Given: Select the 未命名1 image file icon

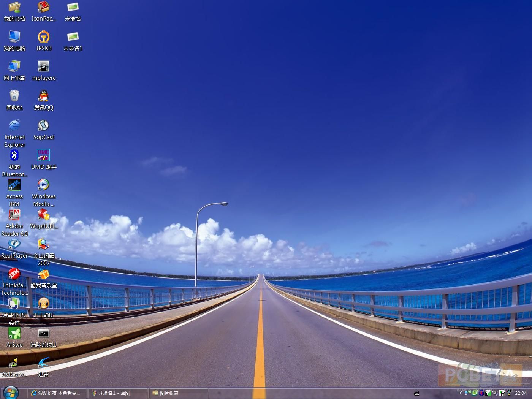Looking at the screenshot, I should 73,37.
